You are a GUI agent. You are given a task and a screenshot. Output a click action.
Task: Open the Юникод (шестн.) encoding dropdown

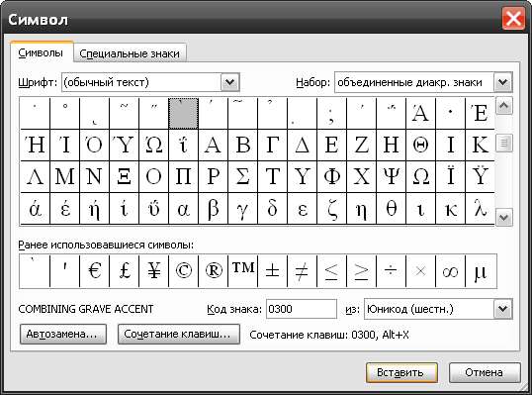click(x=502, y=309)
